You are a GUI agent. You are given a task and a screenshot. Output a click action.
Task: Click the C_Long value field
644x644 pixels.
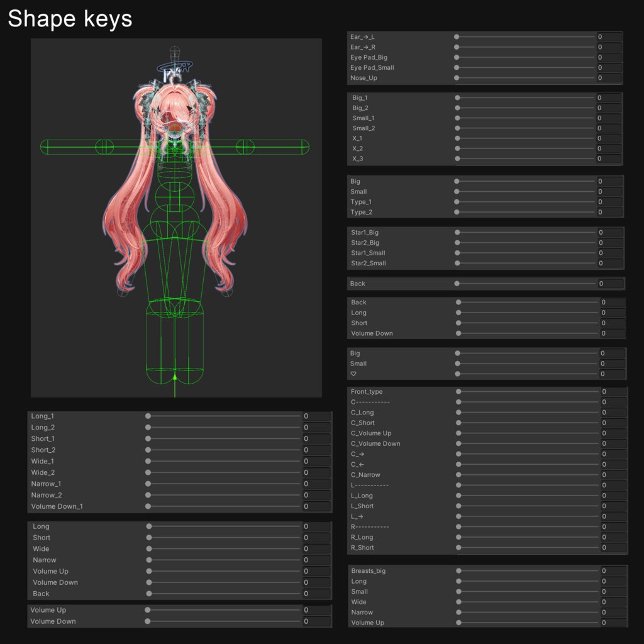pyautogui.click(x=614, y=413)
